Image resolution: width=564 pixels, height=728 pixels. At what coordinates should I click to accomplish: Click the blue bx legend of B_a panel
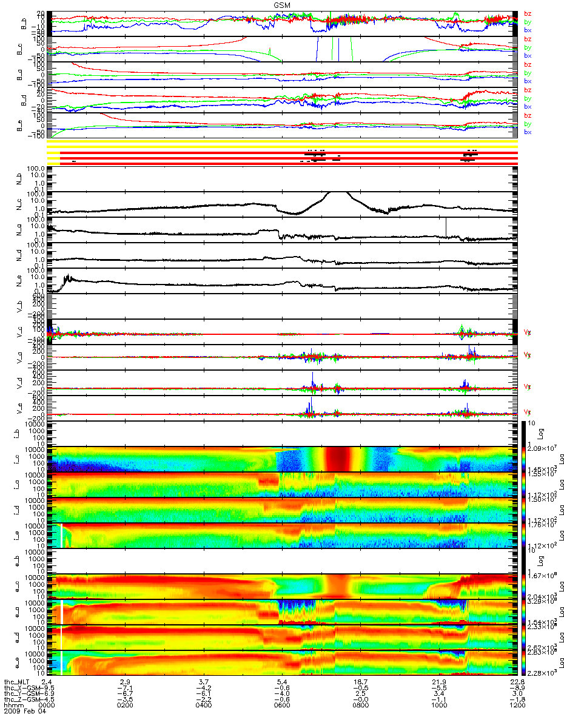tap(528, 81)
